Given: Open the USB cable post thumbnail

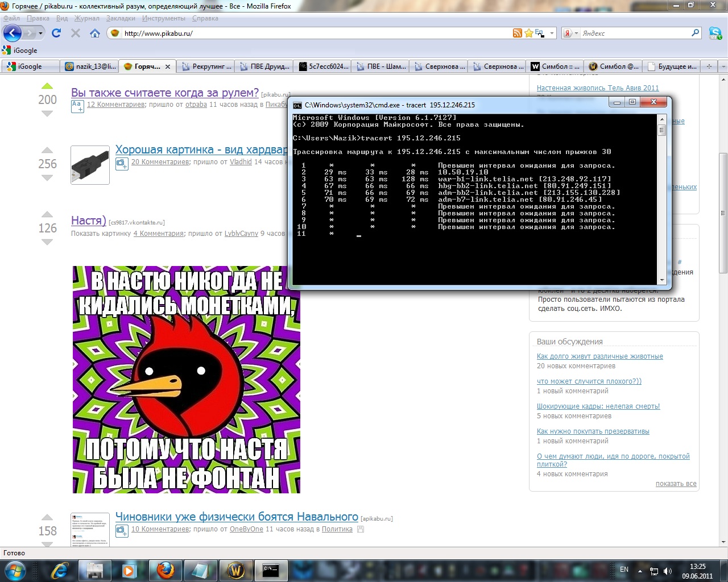Looking at the screenshot, I should [x=90, y=165].
